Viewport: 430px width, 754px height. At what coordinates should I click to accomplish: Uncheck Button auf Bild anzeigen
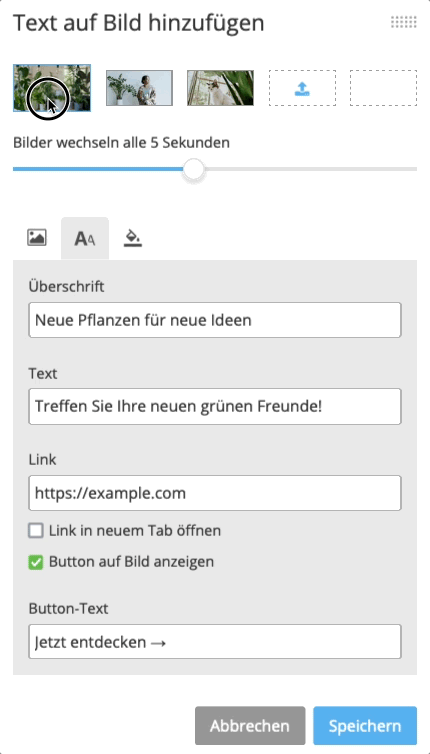coord(36,562)
